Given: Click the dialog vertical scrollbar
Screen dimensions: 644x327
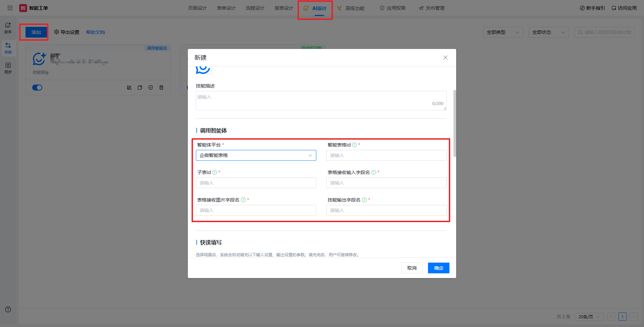Looking at the screenshot, I should pyautogui.click(x=454, y=123).
